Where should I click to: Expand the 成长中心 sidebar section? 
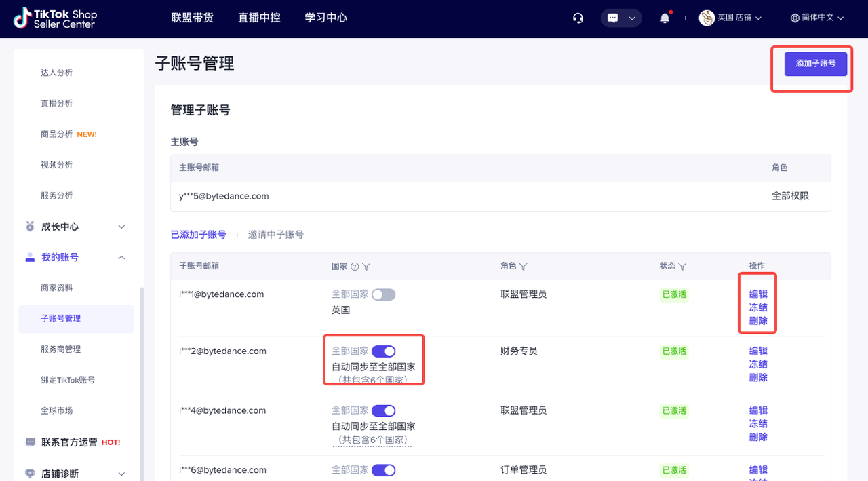pos(121,227)
